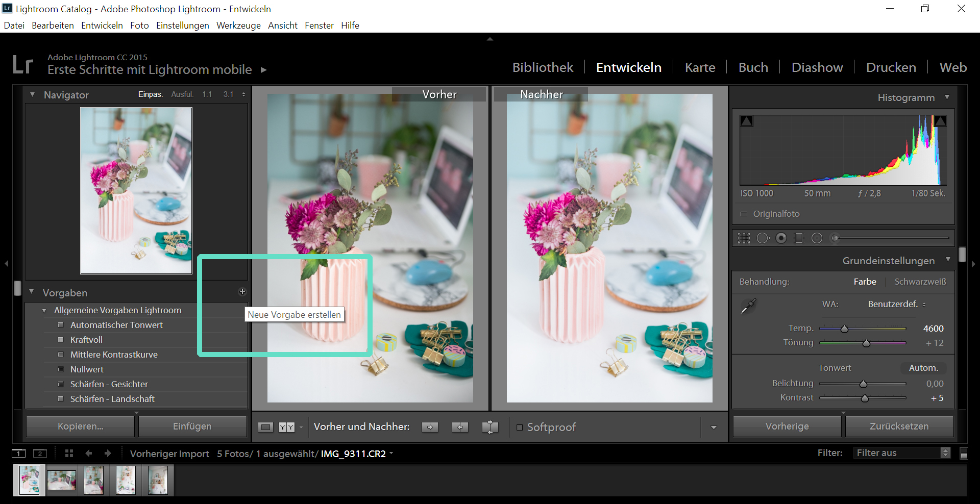Toggle the filter switch in filmstrip
Image resolution: width=980 pixels, height=504 pixels.
point(964,453)
